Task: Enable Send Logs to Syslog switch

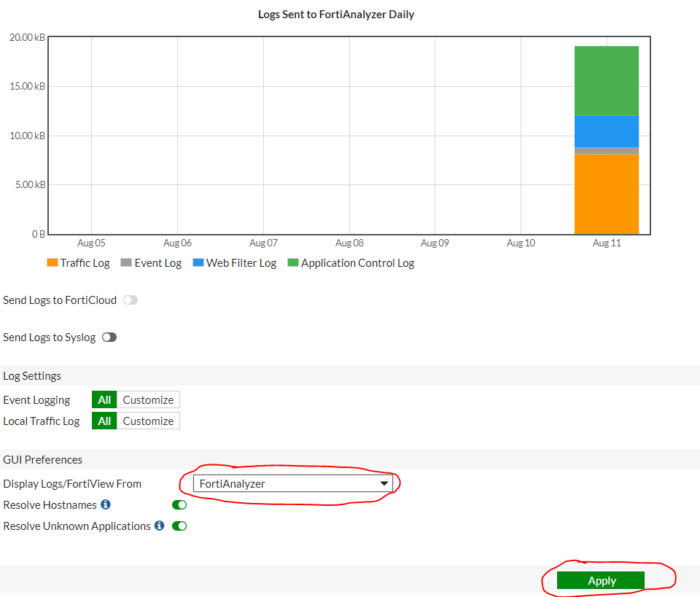Action: click(x=109, y=337)
